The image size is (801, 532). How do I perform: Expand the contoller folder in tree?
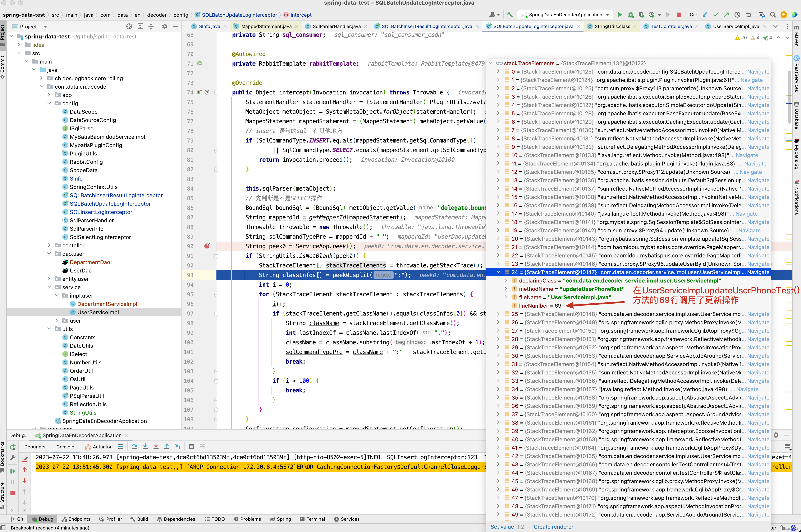pyautogui.click(x=49, y=245)
